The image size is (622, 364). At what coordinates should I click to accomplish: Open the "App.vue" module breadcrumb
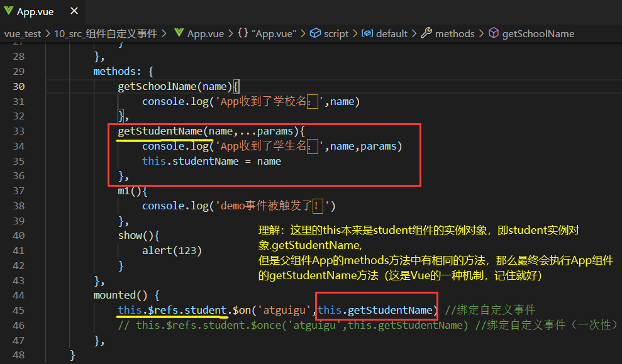[x=274, y=34]
